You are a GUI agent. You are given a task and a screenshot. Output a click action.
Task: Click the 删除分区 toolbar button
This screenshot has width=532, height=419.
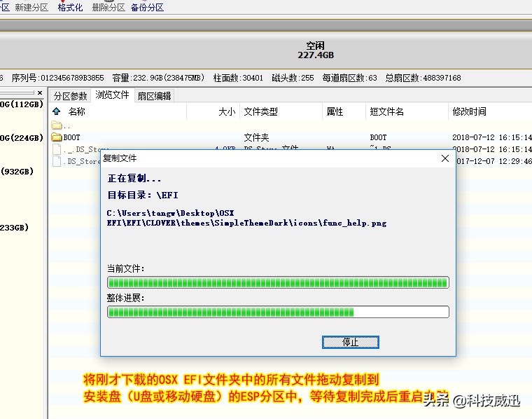(x=108, y=7)
